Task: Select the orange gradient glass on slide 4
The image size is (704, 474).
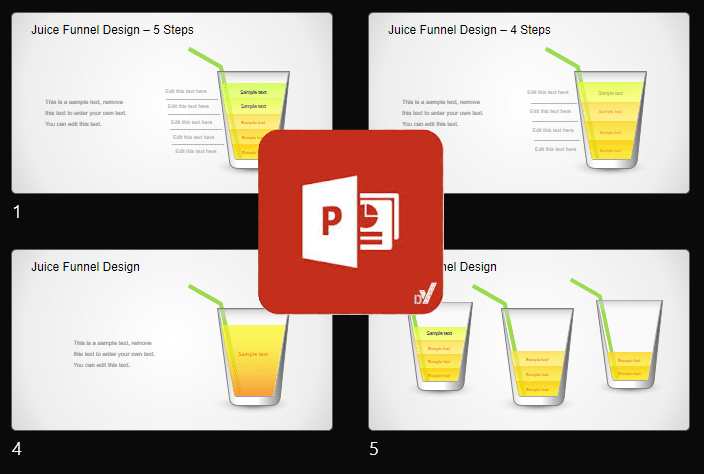Action: [x=253, y=358]
